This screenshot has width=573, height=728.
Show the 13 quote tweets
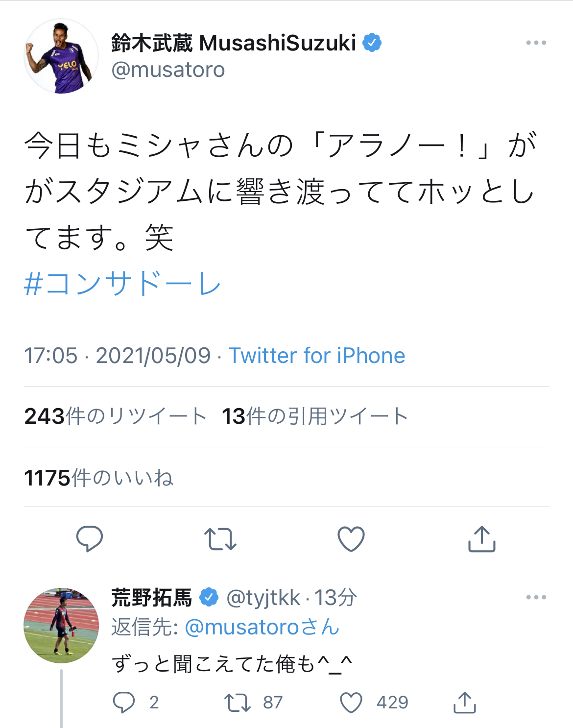click(314, 416)
